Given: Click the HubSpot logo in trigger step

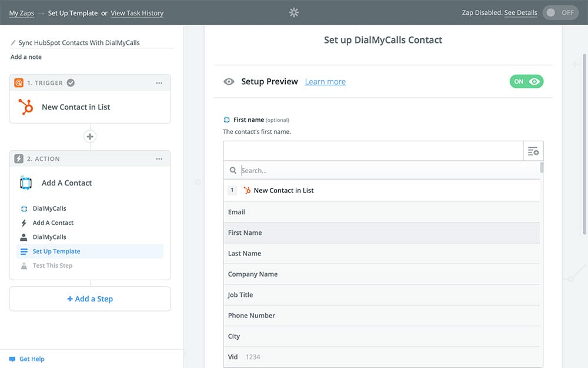Looking at the screenshot, I should point(26,107).
